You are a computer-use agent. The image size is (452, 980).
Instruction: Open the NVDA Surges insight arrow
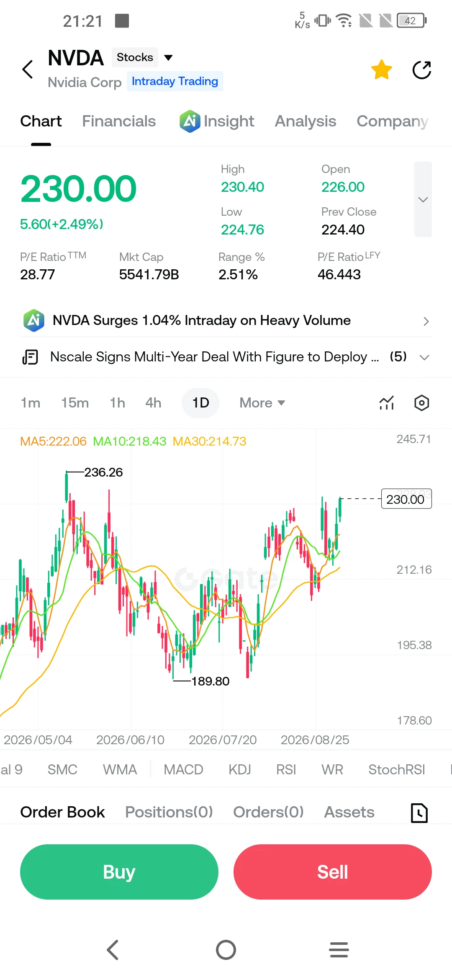click(x=426, y=321)
